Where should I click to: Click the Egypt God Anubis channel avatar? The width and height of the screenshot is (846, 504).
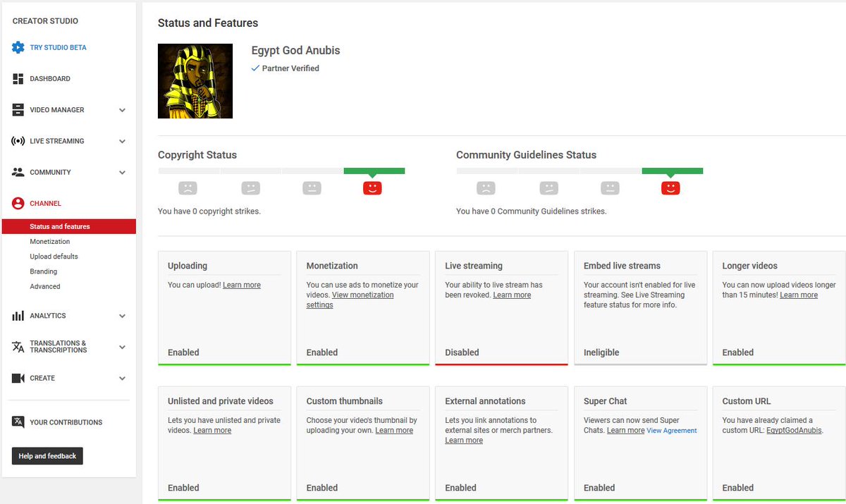(x=195, y=81)
